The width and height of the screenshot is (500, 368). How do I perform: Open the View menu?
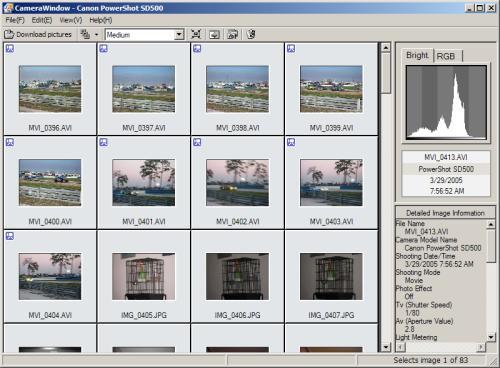click(x=71, y=20)
